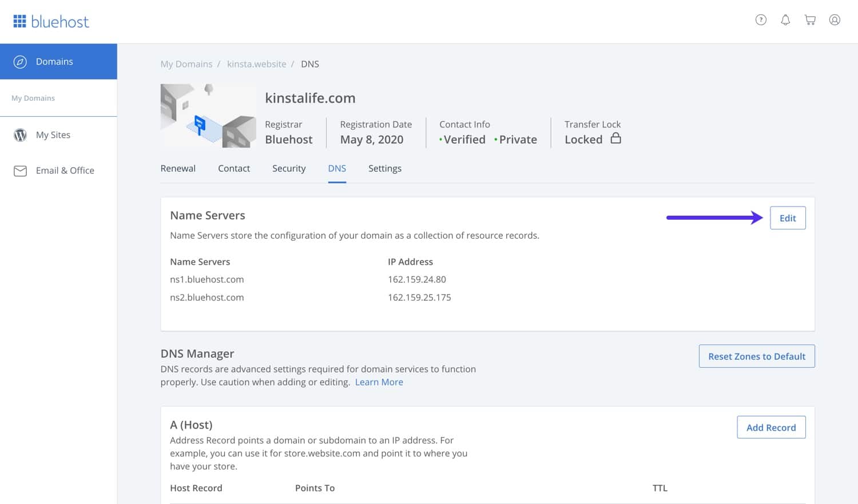Viewport: 858px width, 504px height.
Task: Navigate via the My Domains breadcrumb
Action: 186,64
